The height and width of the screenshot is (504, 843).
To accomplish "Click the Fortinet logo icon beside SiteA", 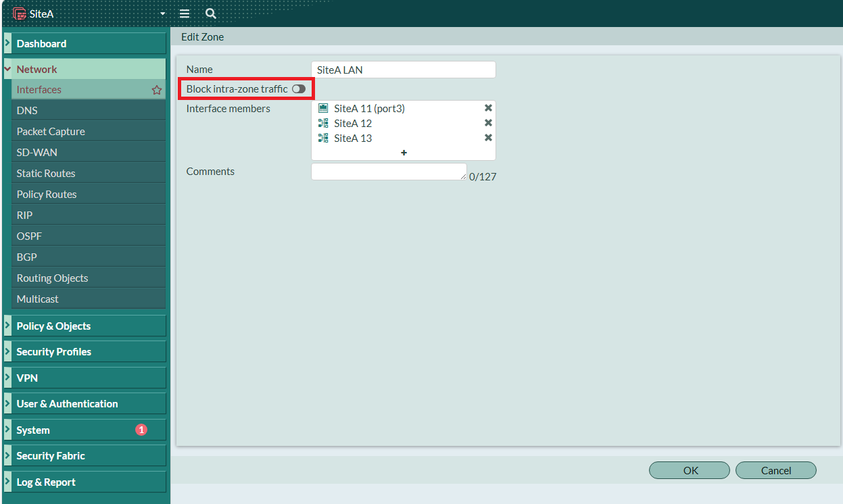I will click(19, 14).
